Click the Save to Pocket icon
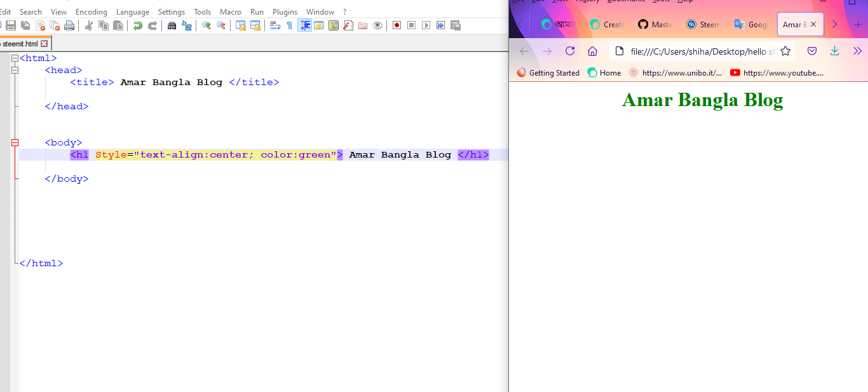Image resolution: width=868 pixels, height=392 pixels. (x=812, y=51)
